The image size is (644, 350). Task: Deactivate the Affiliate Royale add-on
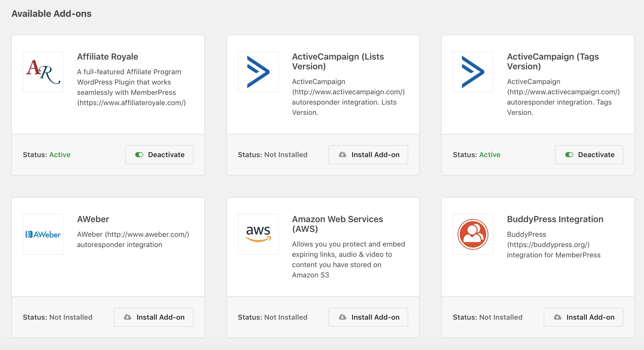(159, 155)
